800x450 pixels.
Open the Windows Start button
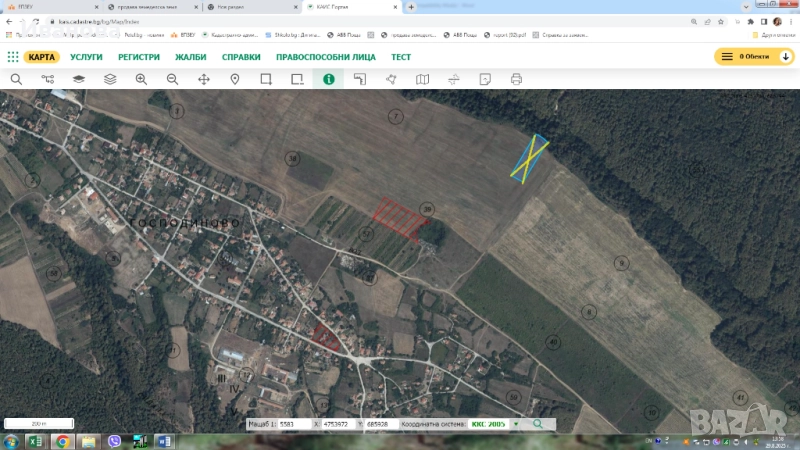11,441
